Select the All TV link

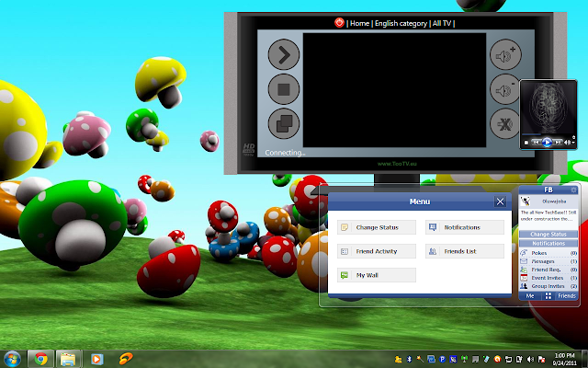pyautogui.click(x=441, y=23)
